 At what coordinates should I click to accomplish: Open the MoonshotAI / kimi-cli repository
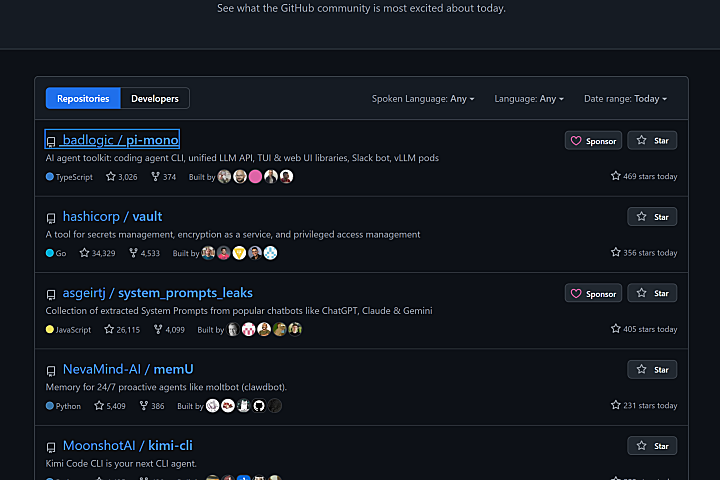[x=128, y=446]
